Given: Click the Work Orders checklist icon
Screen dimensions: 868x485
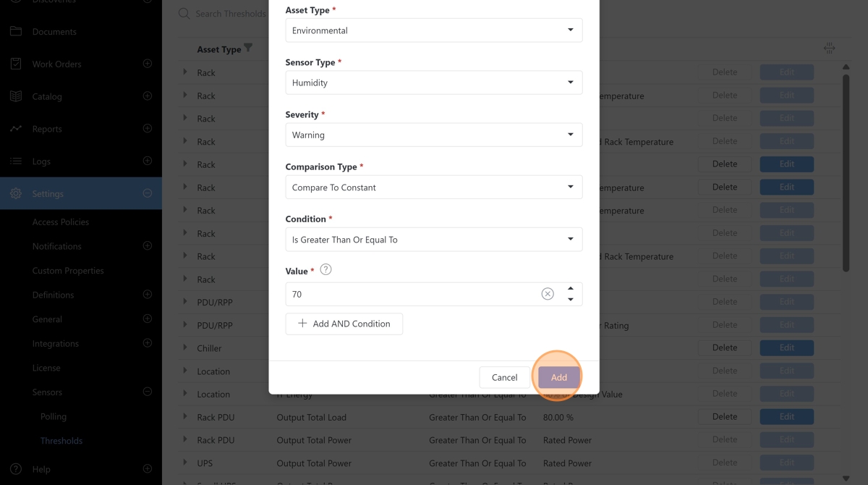Looking at the screenshot, I should tap(16, 64).
